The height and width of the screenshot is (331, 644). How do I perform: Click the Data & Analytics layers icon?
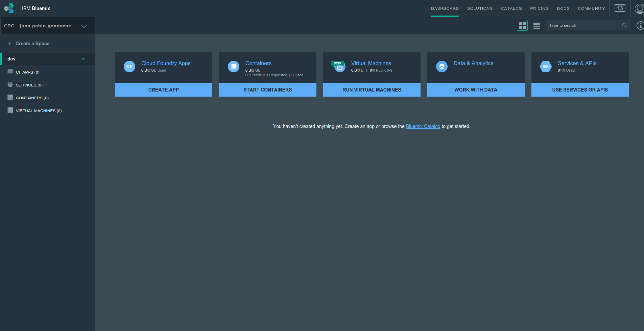click(x=442, y=67)
